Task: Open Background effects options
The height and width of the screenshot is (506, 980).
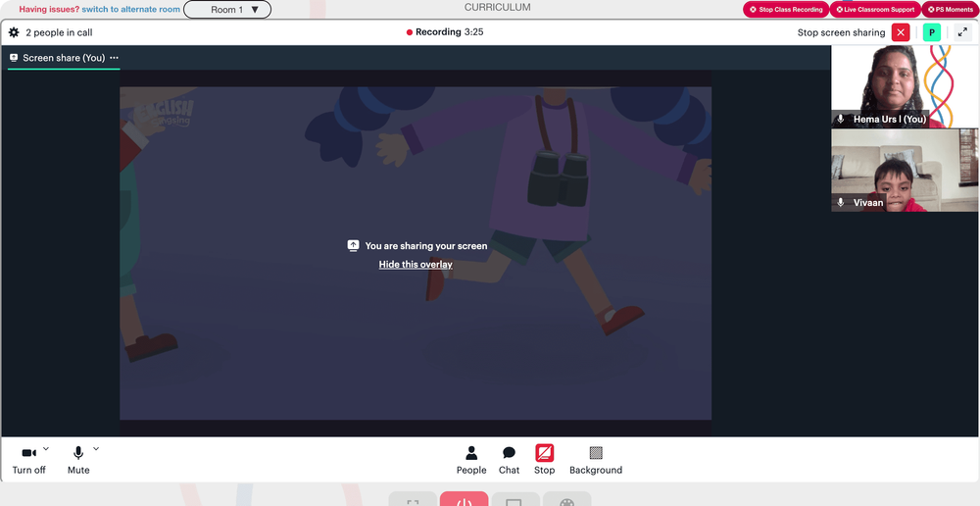Action: point(596,460)
